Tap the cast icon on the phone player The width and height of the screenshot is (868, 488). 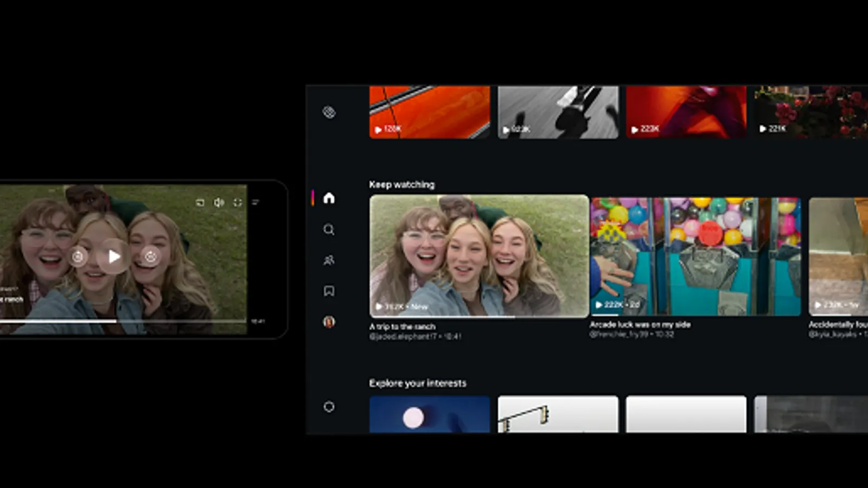[x=200, y=202]
